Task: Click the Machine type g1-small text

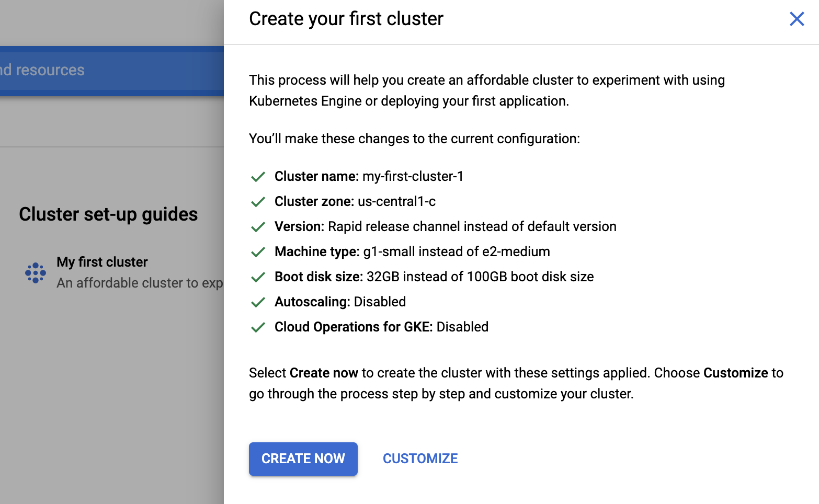Action: 412,251
